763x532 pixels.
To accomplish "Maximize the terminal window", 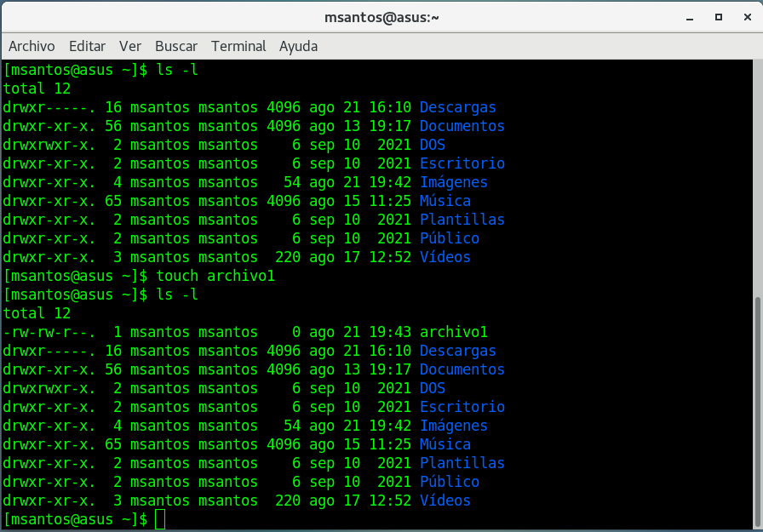I will coord(719,17).
